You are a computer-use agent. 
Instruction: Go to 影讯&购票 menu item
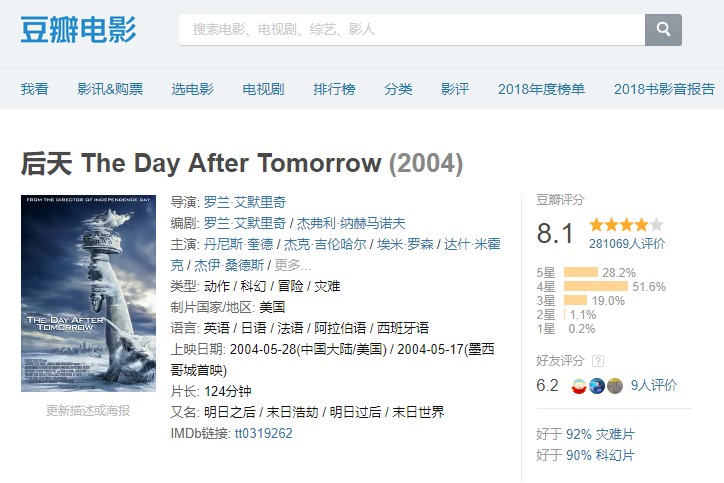tap(110, 89)
